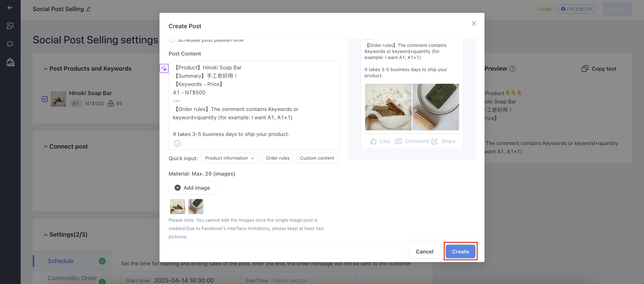The image size is (644, 284).
Task: Click the Enable button in header
Action: point(618,9)
